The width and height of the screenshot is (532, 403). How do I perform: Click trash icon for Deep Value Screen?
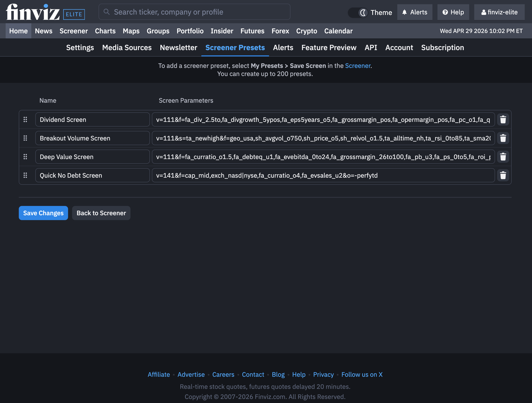coord(503,157)
